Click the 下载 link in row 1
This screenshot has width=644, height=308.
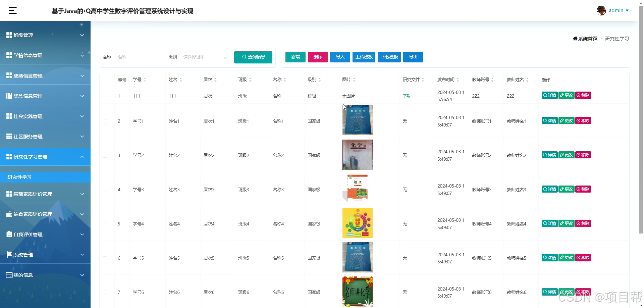[407, 96]
